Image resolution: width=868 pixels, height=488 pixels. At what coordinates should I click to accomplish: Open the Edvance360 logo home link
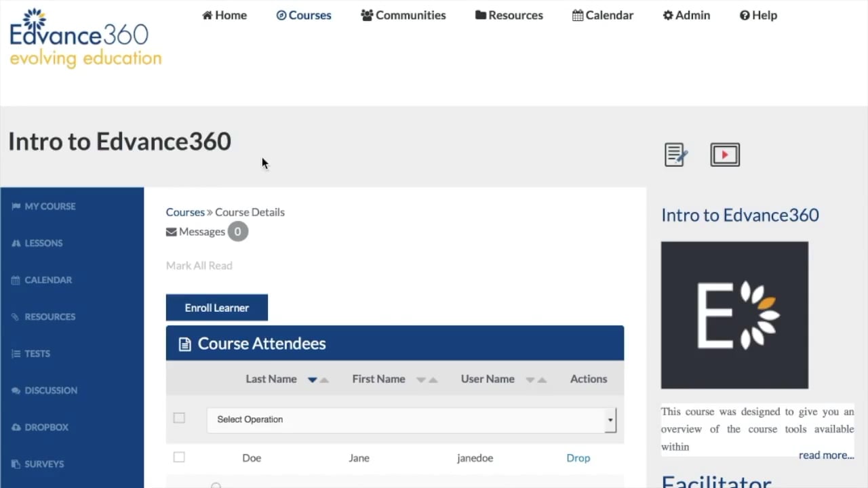coord(85,38)
